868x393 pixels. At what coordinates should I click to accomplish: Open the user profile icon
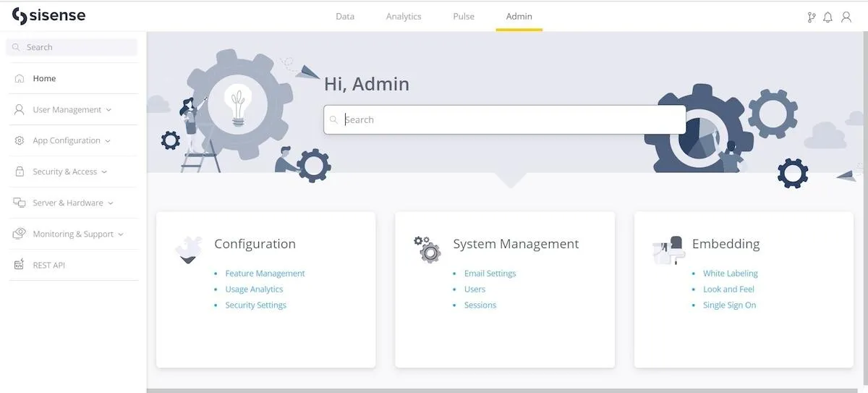[x=846, y=17]
